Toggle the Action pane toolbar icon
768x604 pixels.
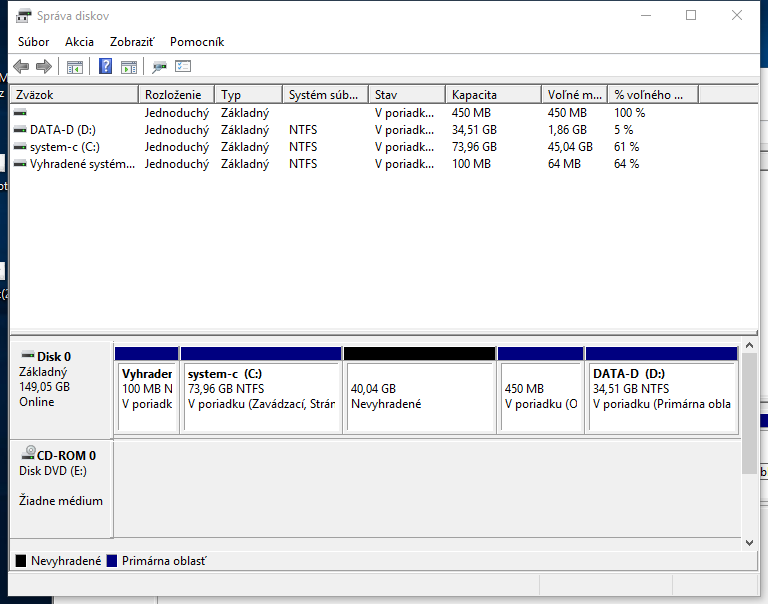click(x=129, y=67)
